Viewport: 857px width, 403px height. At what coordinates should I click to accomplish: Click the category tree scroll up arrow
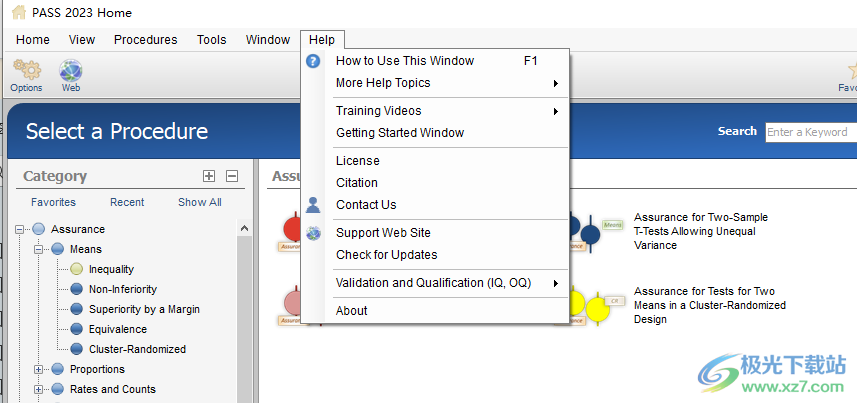click(x=244, y=229)
